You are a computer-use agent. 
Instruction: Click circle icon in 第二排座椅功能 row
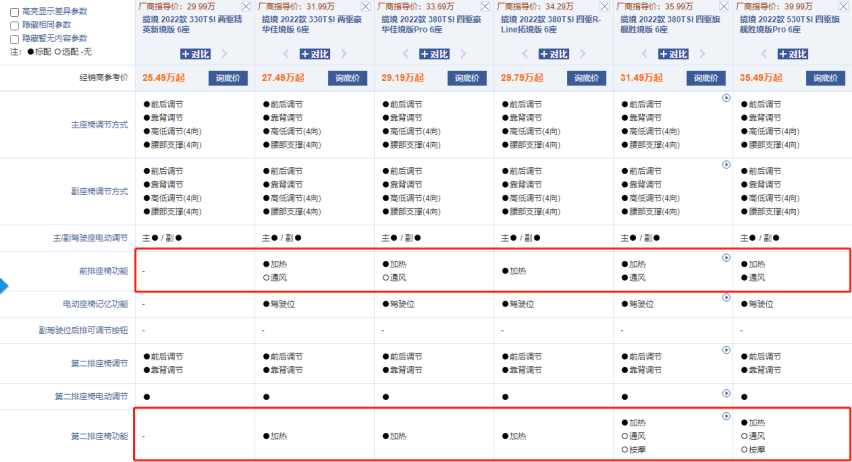726,416
